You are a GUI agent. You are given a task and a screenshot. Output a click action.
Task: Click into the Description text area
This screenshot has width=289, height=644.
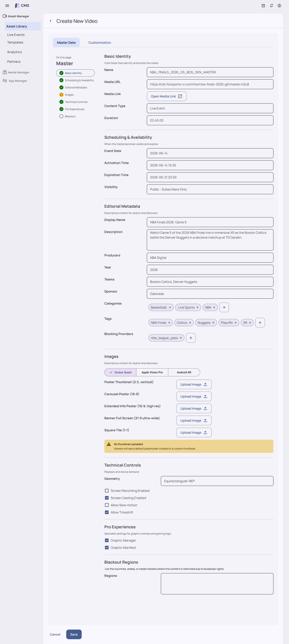point(210,240)
